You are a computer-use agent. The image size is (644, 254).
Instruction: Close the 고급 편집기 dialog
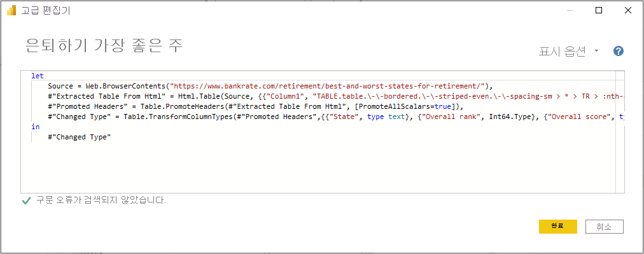[628, 11]
